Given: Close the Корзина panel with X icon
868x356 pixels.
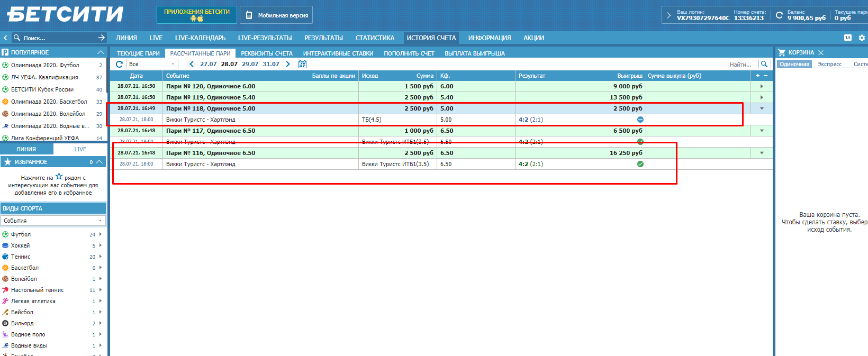Looking at the screenshot, I should [x=821, y=52].
